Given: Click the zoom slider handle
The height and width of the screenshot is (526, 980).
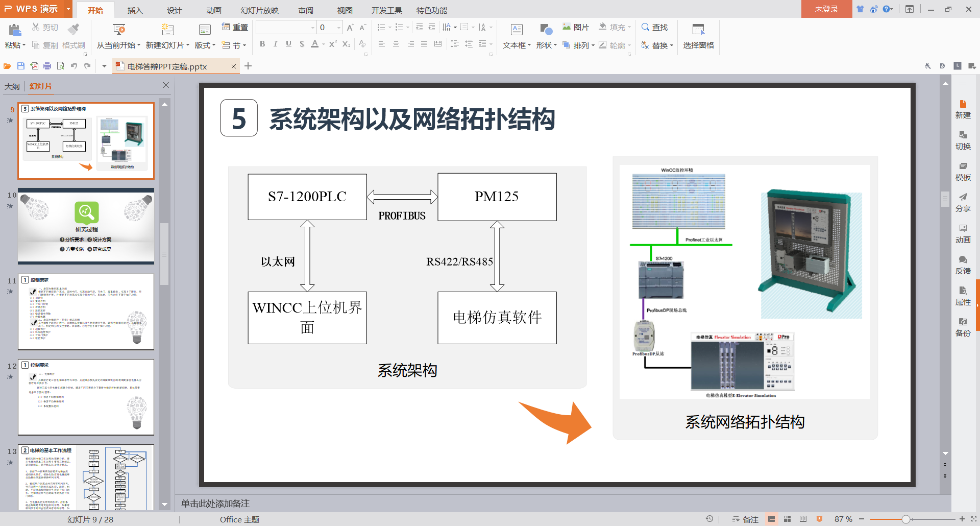Looking at the screenshot, I should (x=905, y=519).
